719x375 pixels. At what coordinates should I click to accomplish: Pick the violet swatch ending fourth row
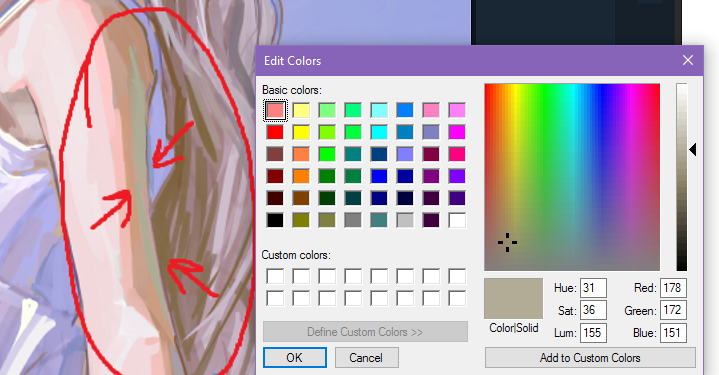pos(457,176)
